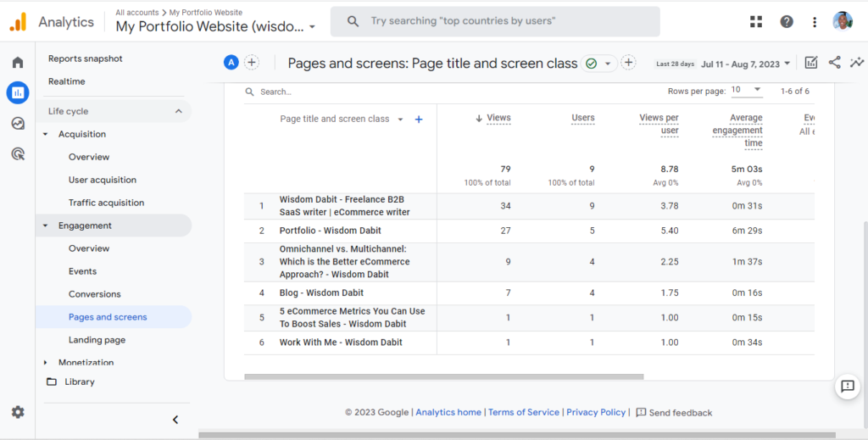Sort by Average engagement time header
The height and width of the screenshot is (440, 868).
[737, 131]
